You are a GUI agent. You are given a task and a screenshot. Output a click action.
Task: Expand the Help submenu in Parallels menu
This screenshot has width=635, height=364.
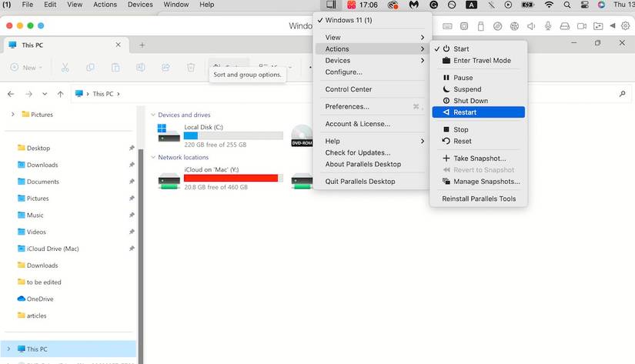pyautogui.click(x=373, y=141)
